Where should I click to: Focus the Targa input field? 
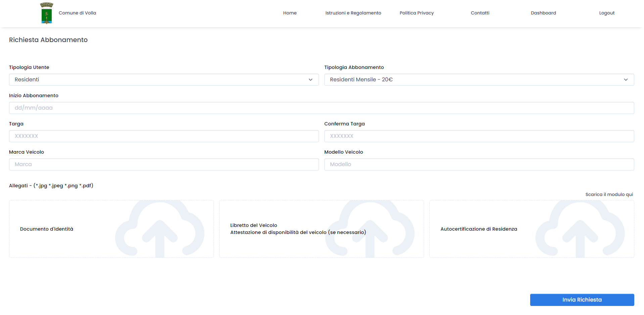(x=164, y=136)
